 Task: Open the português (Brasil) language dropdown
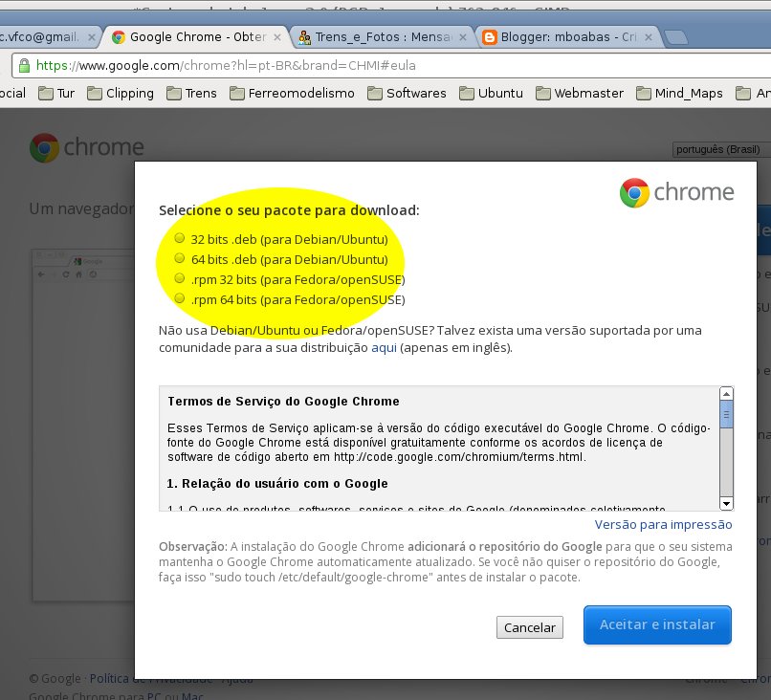click(x=720, y=149)
